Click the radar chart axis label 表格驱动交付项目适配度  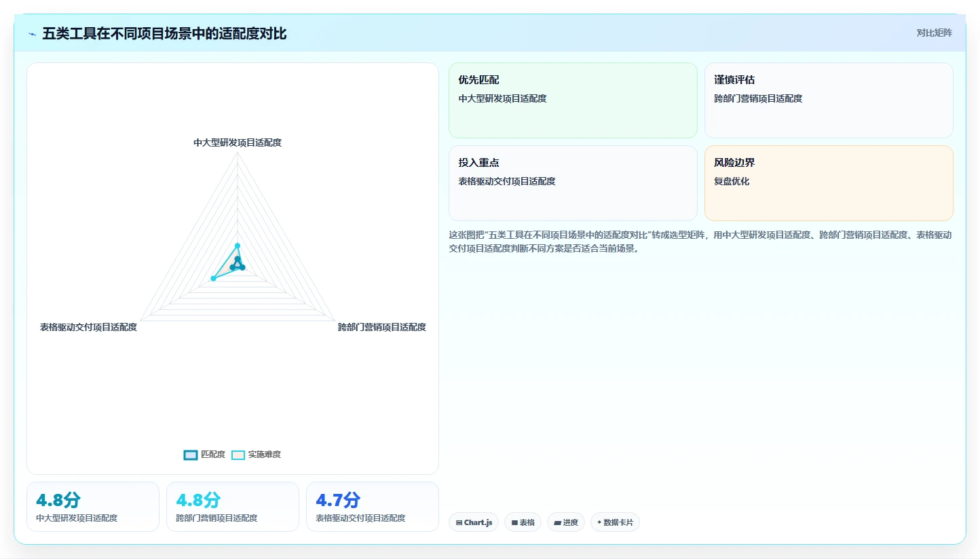(88, 327)
